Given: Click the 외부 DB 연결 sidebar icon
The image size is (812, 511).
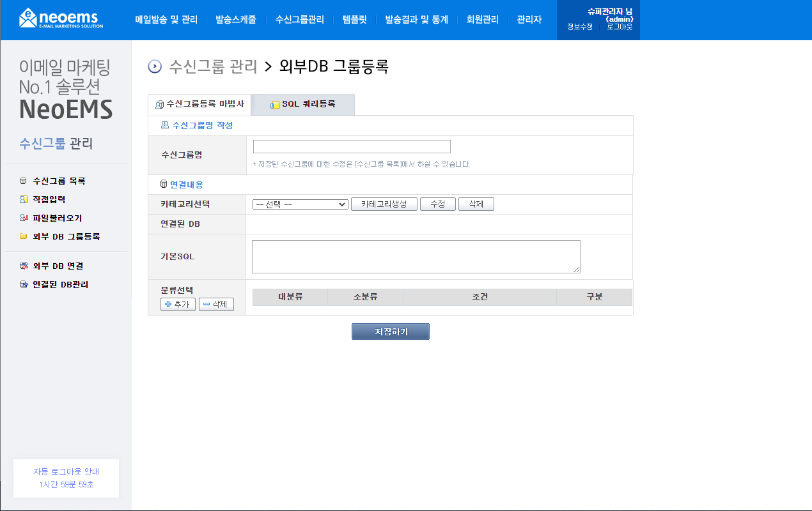Looking at the screenshot, I should pyautogui.click(x=24, y=266).
